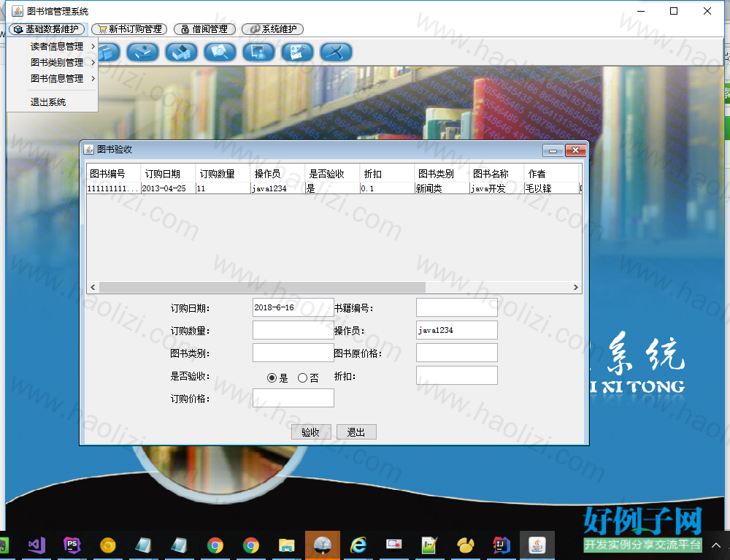Open the 借阅管理 menu
This screenshot has height=560, width=730.
point(204,29)
